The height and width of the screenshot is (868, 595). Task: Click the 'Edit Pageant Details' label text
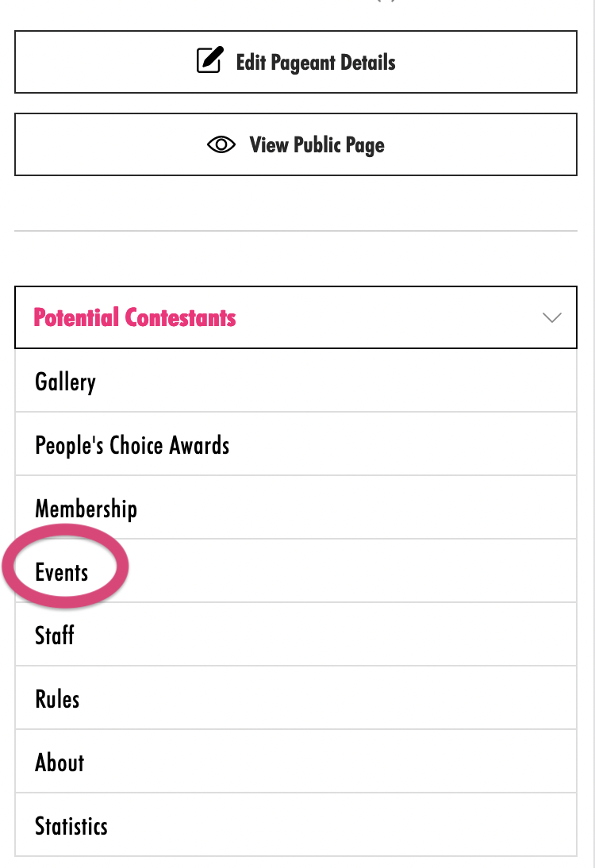(x=316, y=62)
